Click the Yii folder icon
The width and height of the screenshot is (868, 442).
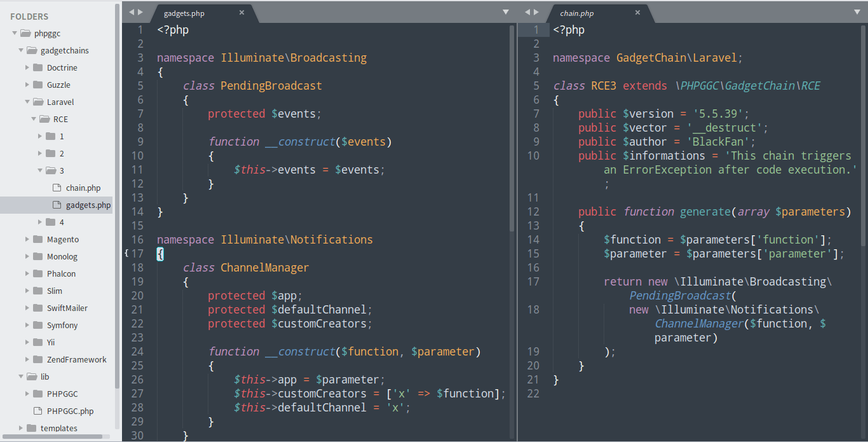click(37, 342)
